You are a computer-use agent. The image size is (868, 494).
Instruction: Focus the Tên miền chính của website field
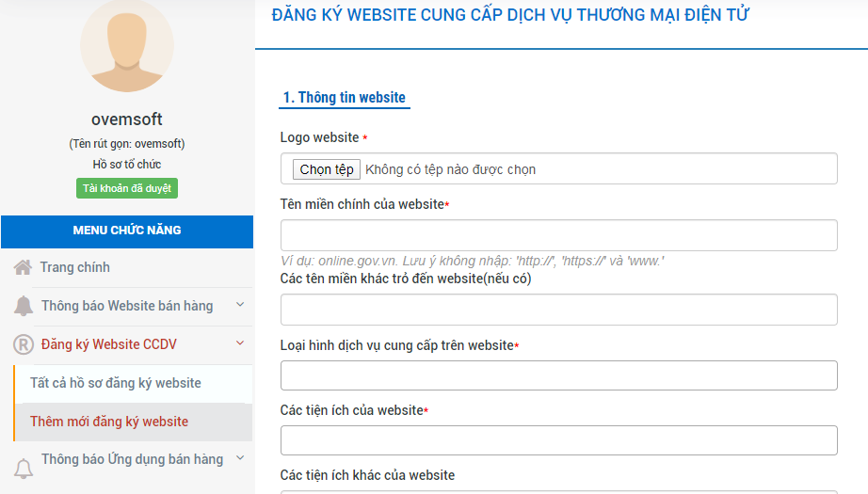(558, 235)
